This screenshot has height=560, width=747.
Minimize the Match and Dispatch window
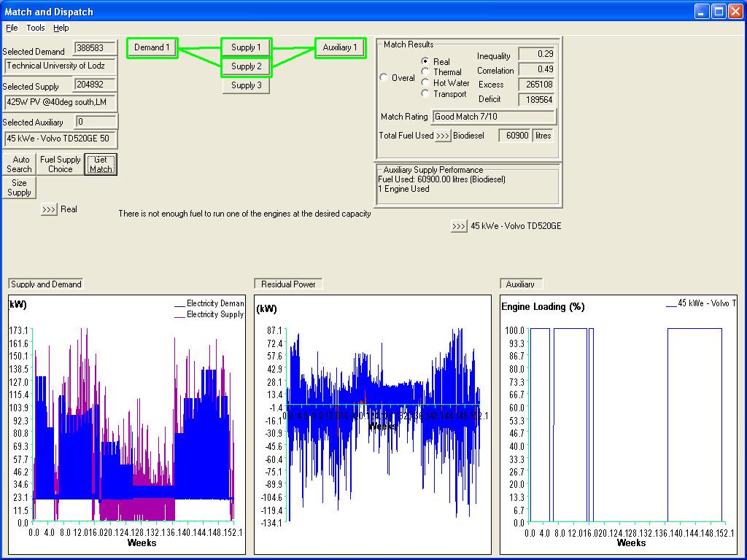point(701,12)
